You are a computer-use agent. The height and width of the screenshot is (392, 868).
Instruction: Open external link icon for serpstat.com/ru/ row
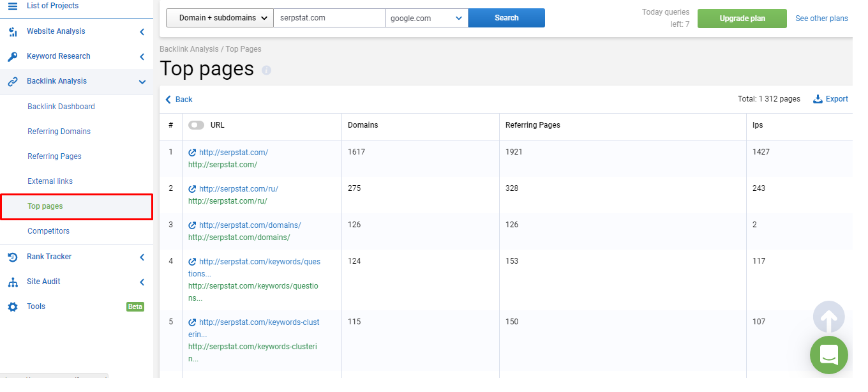coord(192,189)
